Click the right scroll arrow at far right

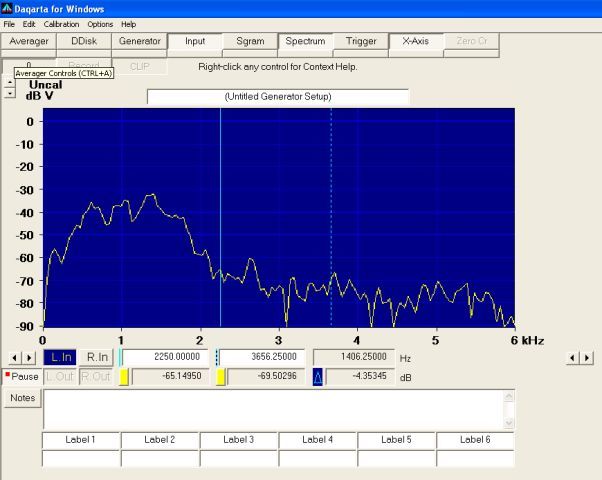coord(586,357)
